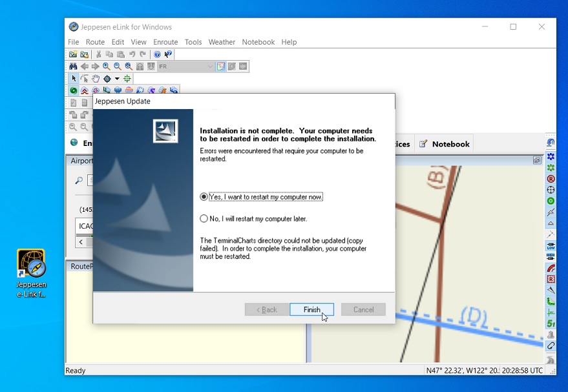568x392 pixels.
Task: Toggle the highlighted map view button beside FR box
Action: click(221, 66)
